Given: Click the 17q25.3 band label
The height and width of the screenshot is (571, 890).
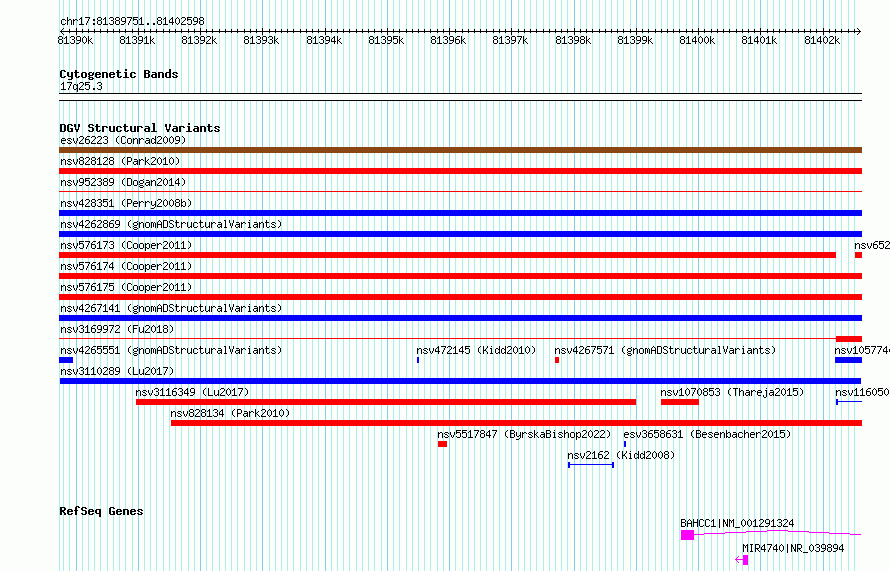Looking at the screenshot, I should point(81,86).
